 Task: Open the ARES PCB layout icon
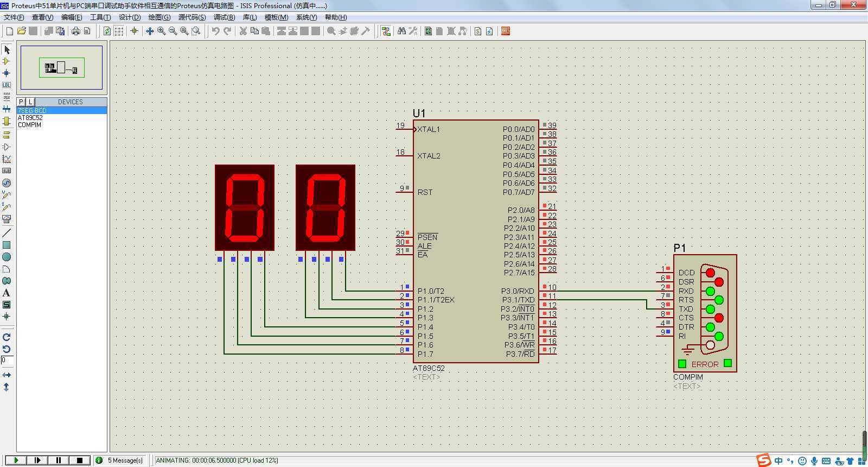coord(506,31)
